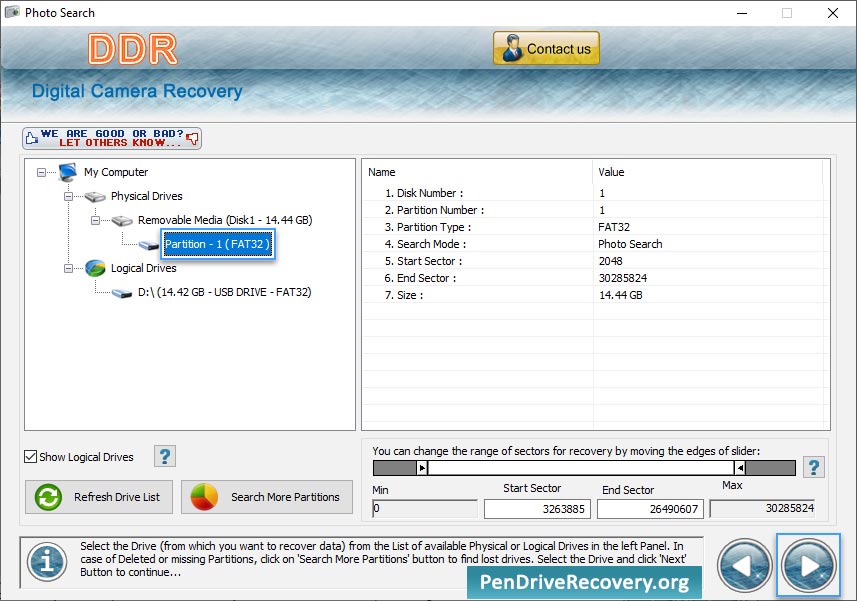Image resolution: width=857 pixels, height=601 pixels.
Task: Click the FAT32 value cell
Action: click(614, 227)
